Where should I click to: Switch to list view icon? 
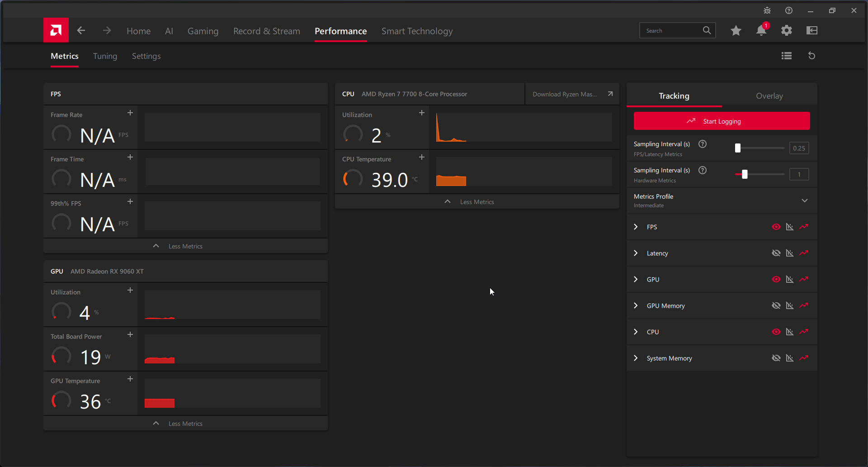787,56
